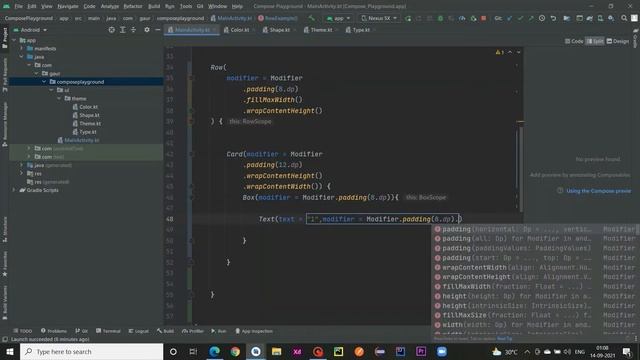Click the warning indicator in editor corner
Image resolution: width=640 pixels, height=360 pixels.
(500, 52)
